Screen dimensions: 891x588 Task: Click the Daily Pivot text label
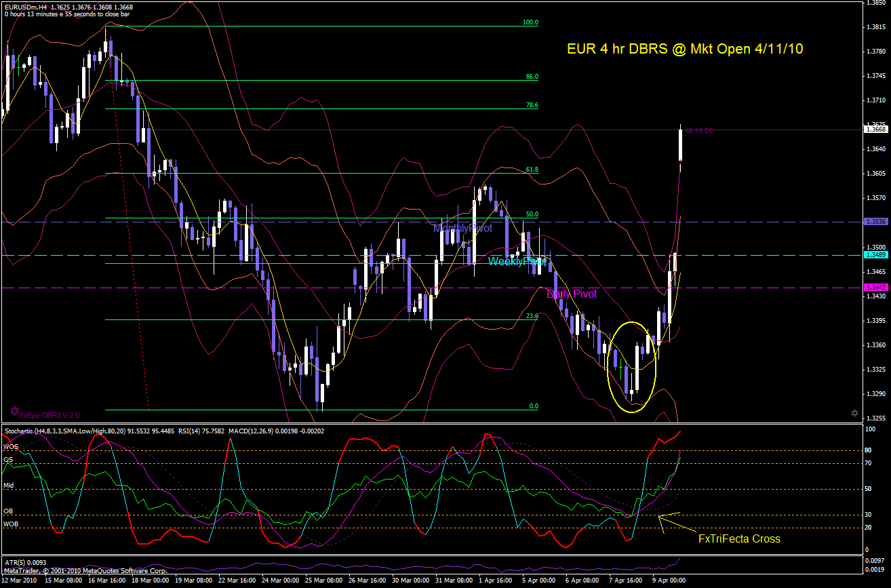[572, 294]
